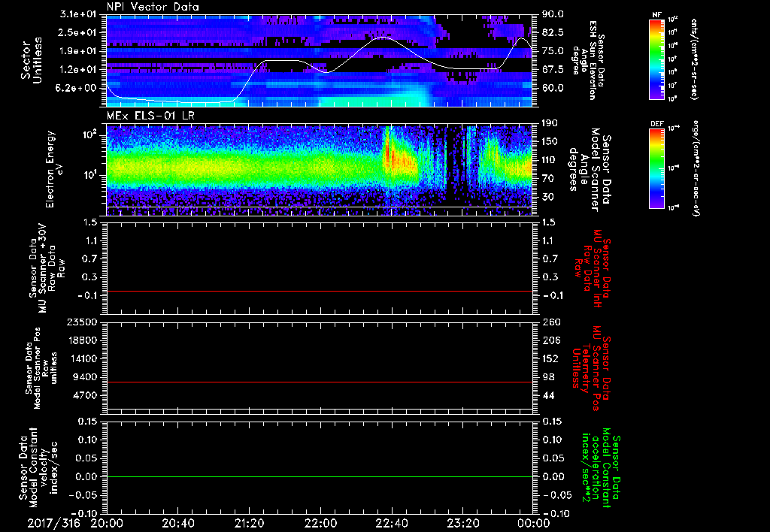Click the 21:20 time axis label
The image size is (770, 532).
249,522
